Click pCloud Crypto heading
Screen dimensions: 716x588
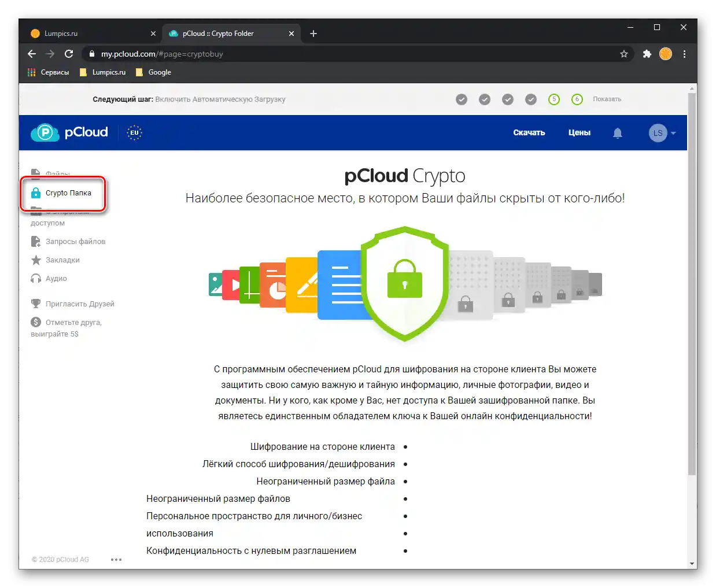405,176
